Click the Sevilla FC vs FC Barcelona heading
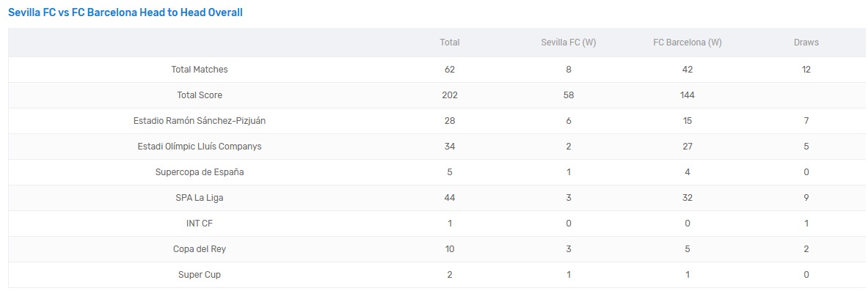This screenshot has height=299, width=868. click(x=125, y=12)
